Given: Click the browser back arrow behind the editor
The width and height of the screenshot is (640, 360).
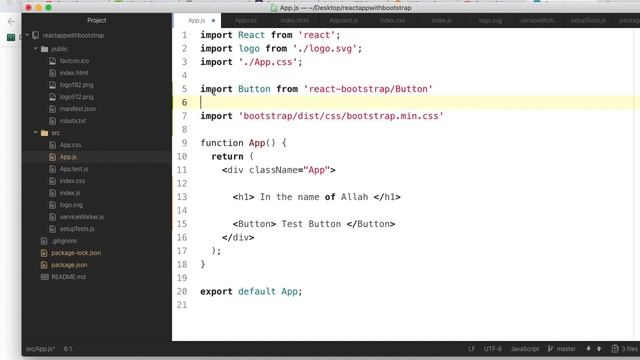Looking at the screenshot, I should pos(11,21).
